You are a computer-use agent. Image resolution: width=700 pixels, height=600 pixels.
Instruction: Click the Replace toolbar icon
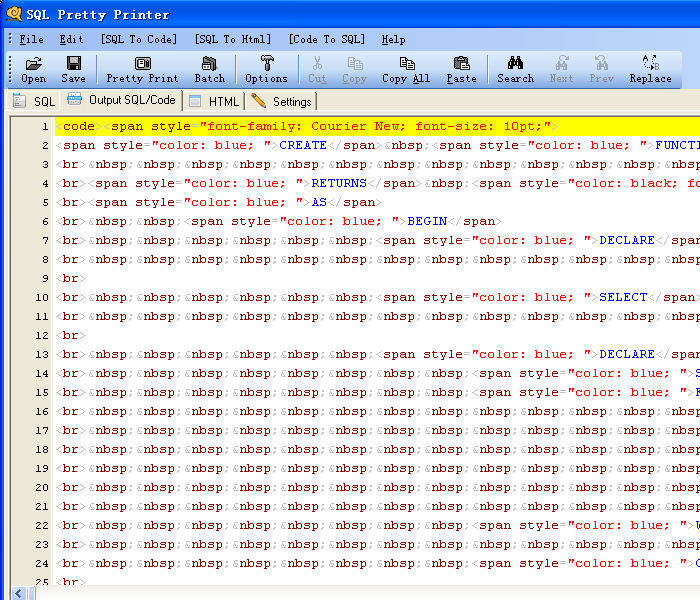click(x=650, y=69)
